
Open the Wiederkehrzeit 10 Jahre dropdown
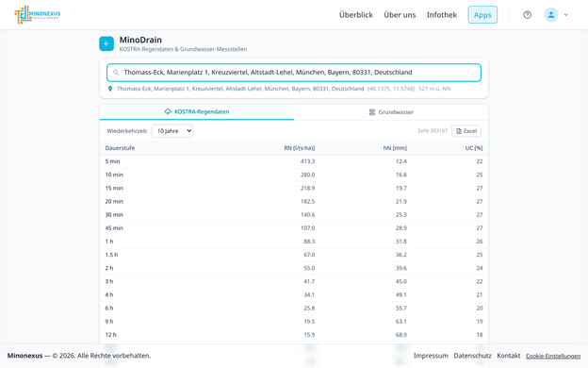[x=172, y=130]
